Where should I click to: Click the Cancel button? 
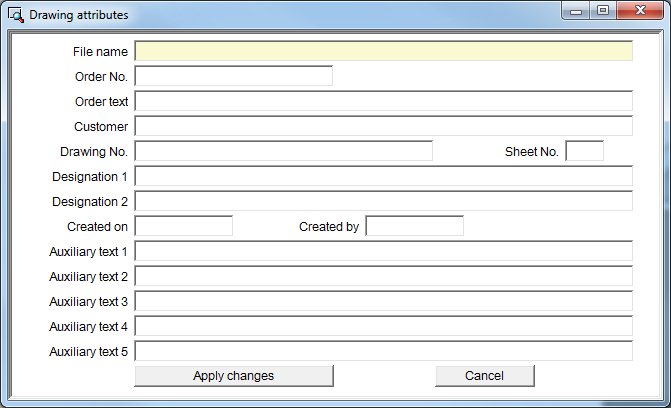484,376
